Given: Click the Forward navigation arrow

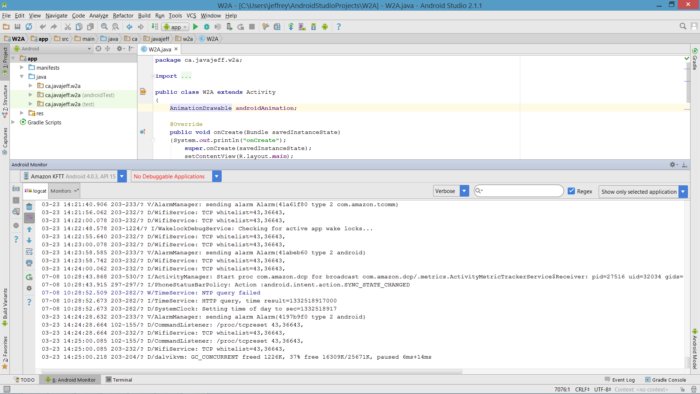Looking at the screenshot, I should coord(141,27).
